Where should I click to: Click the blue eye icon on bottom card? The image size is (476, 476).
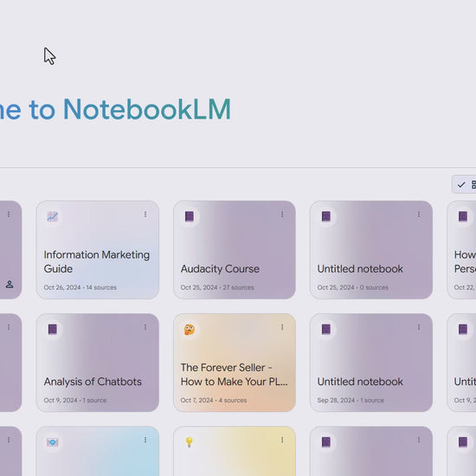point(53,442)
